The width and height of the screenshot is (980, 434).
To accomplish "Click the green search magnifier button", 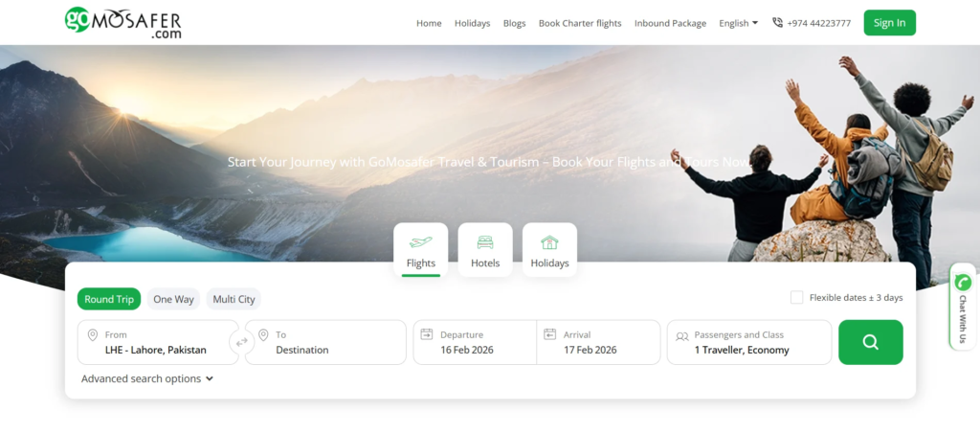I will pyautogui.click(x=870, y=342).
